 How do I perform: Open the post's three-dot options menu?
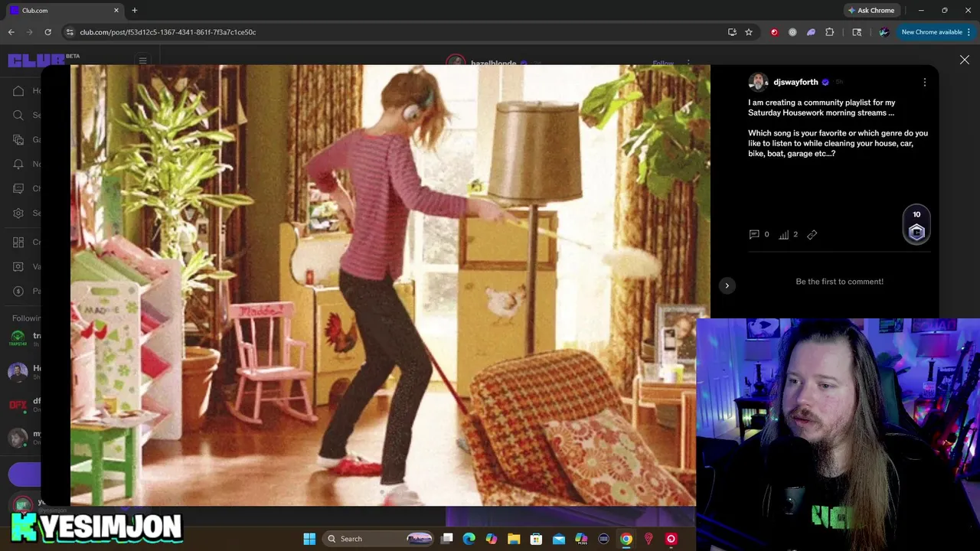point(924,82)
